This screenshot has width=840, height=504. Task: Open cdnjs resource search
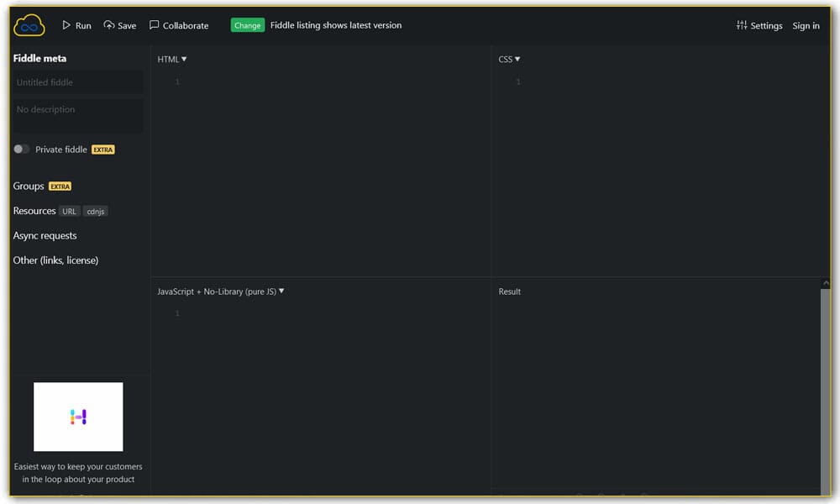(95, 211)
